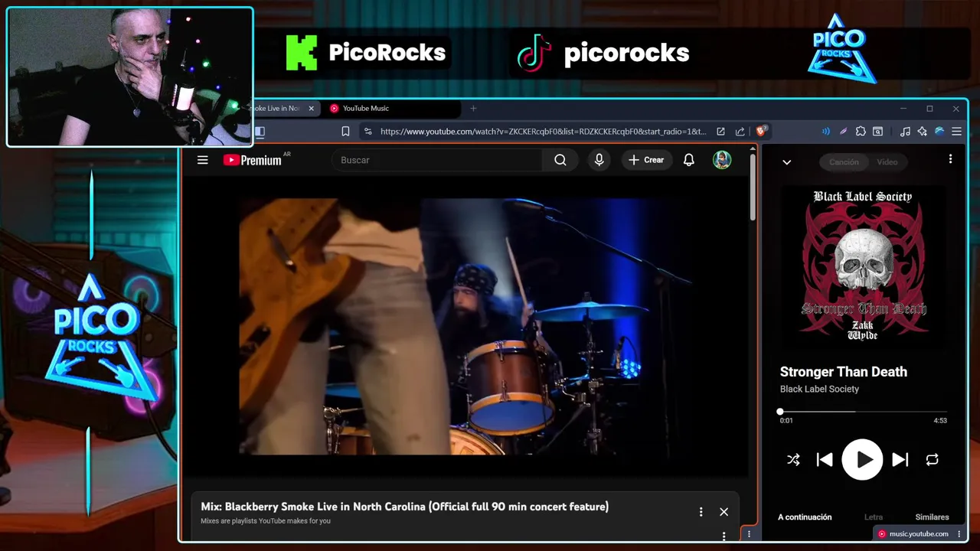Click the three dots below the Mix panel
This screenshot has height=551, width=980.
[724, 536]
